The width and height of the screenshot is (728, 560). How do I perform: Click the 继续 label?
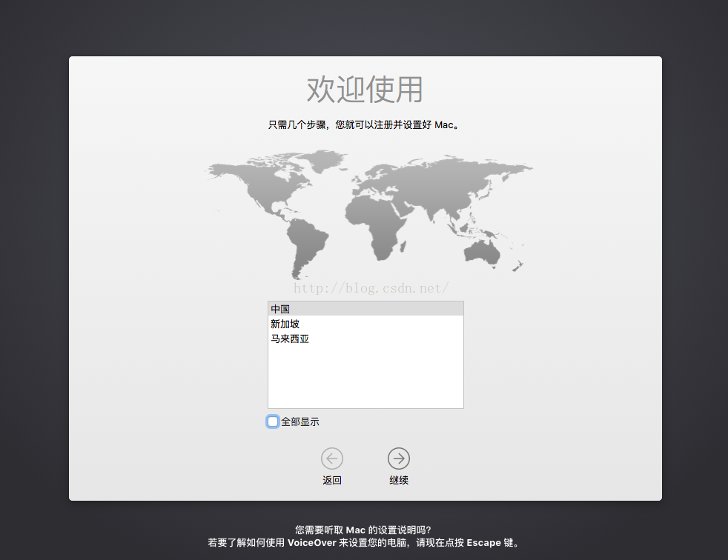pyautogui.click(x=399, y=480)
